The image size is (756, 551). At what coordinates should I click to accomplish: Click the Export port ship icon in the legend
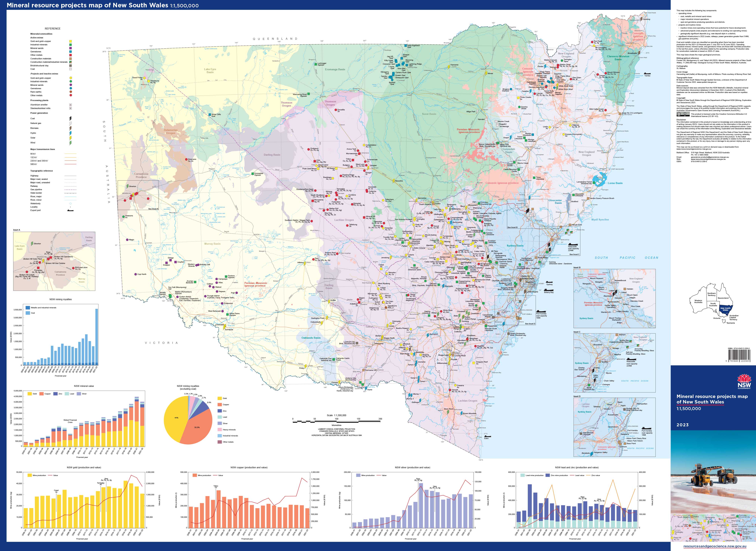[x=70, y=210]
